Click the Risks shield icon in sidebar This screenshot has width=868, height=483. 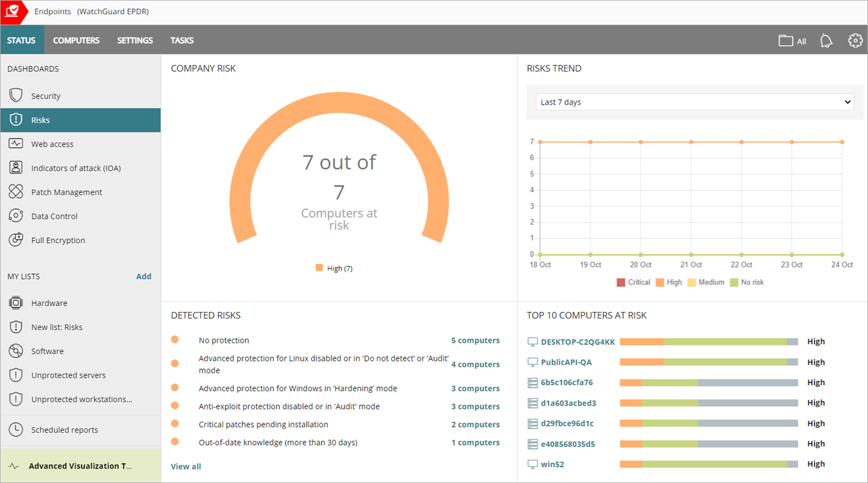coord(16,120)
